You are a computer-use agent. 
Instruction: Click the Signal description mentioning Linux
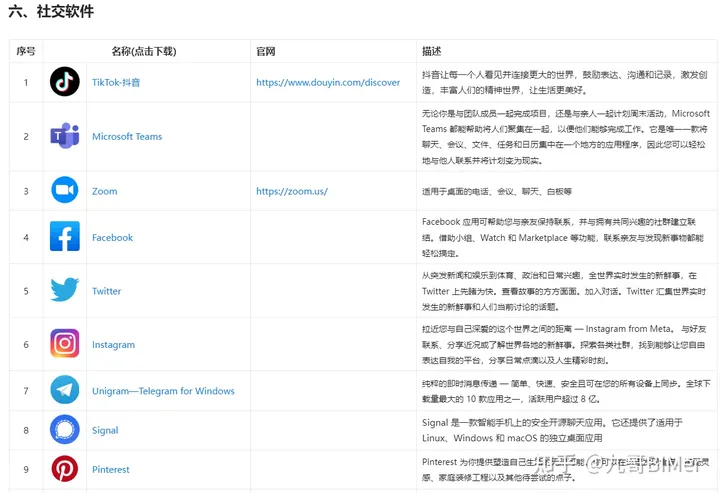[552, 431]
